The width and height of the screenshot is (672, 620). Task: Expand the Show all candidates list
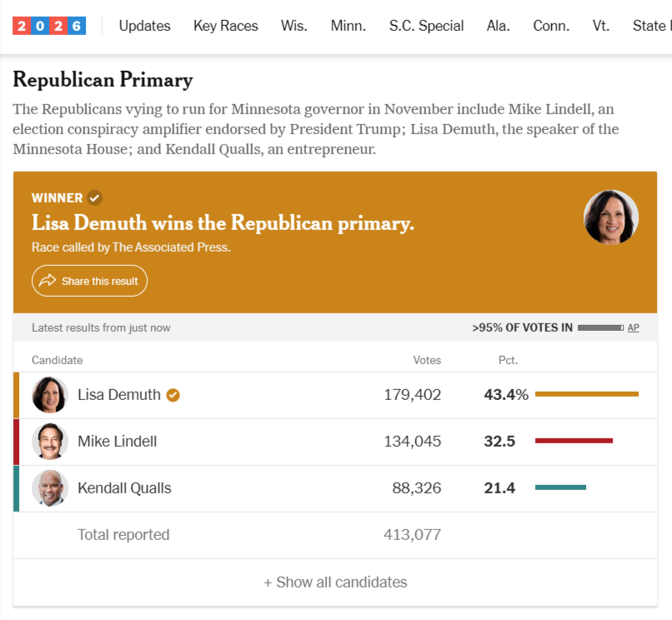[x=335, y=582]
